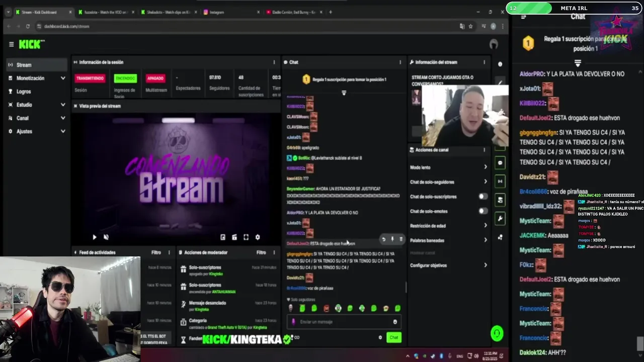Click the info icon in right sidebar
The height and width of the screenshot is (362, 644).
pos(500,64)
